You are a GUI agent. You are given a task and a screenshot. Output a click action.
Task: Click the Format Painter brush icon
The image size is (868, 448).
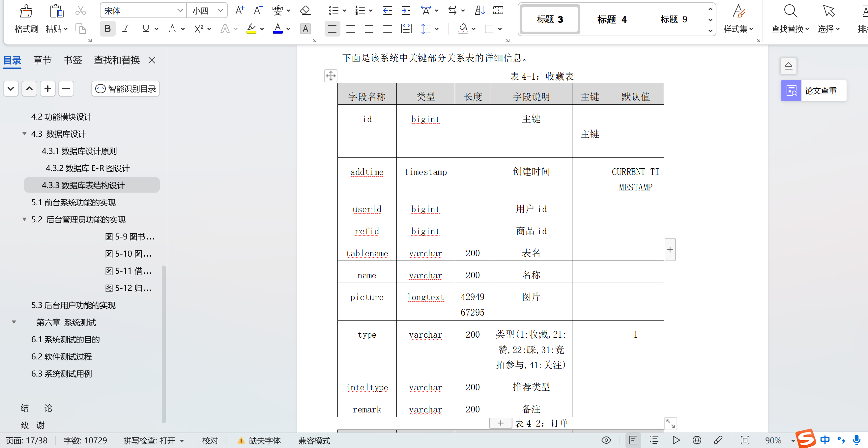[26, 11]
